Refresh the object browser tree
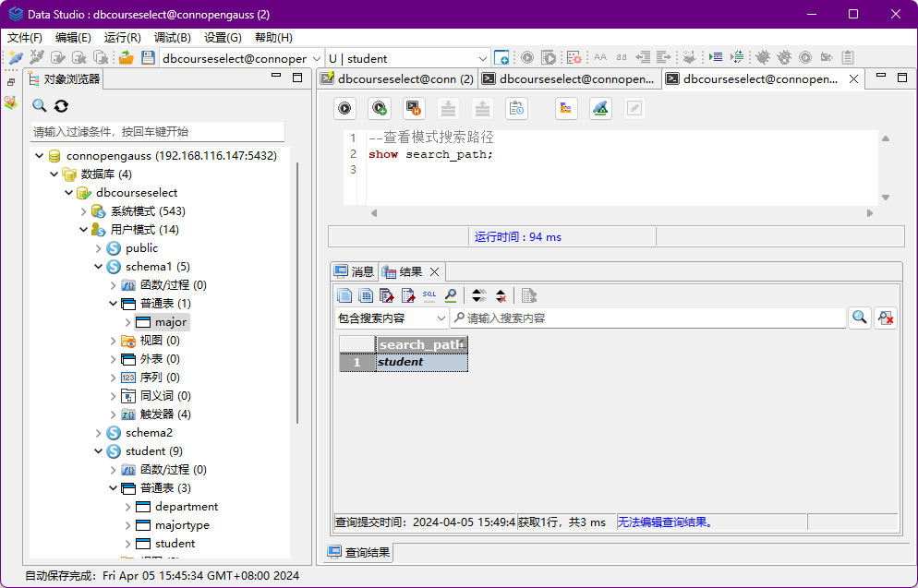 pyautogui.click(x=62, y=105)
